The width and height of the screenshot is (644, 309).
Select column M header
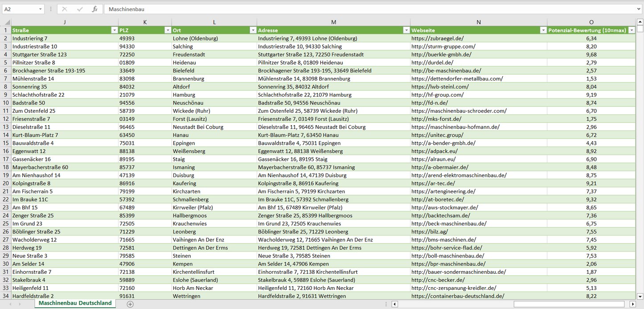333,22
